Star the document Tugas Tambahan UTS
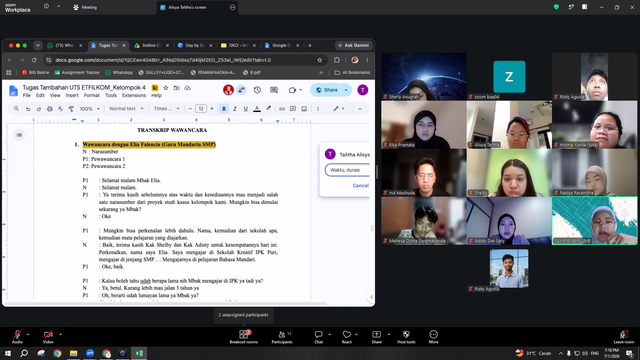 [166, 88]
